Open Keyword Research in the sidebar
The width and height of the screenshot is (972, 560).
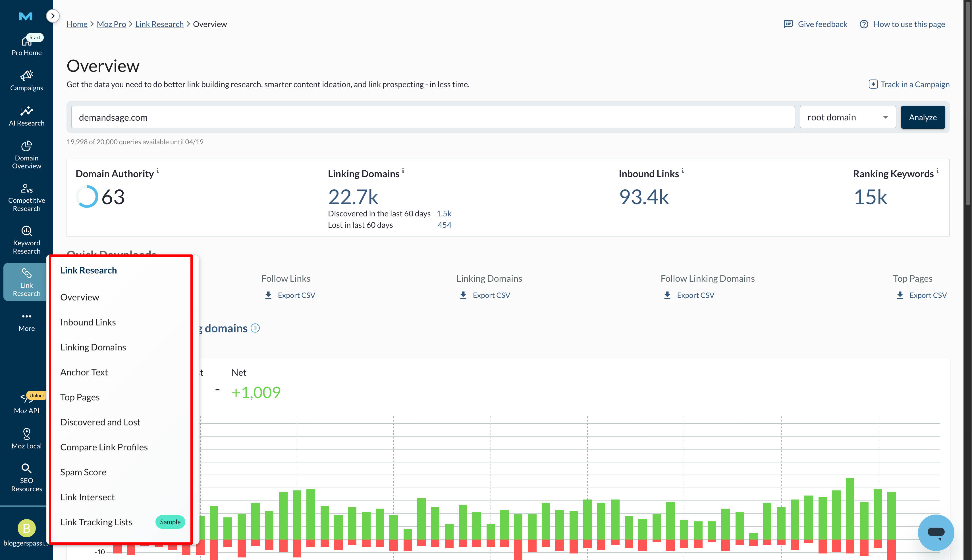(x=26, y=239)
